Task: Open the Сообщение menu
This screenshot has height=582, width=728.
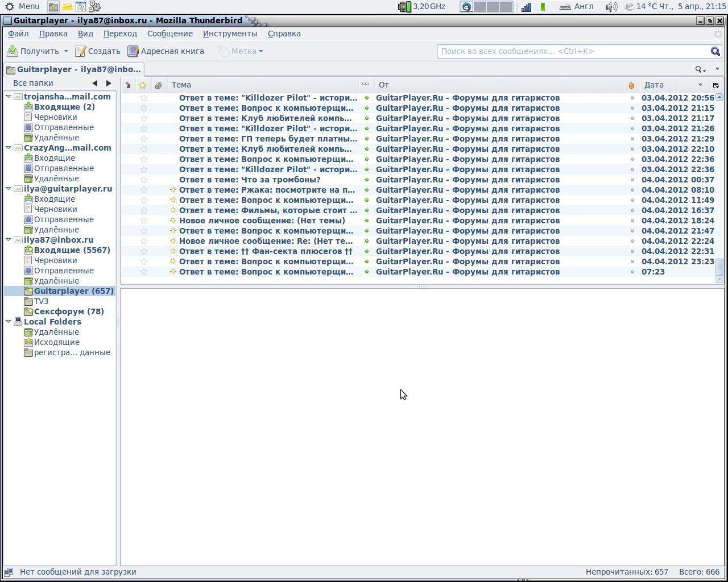Action: [x=169, y=34]
